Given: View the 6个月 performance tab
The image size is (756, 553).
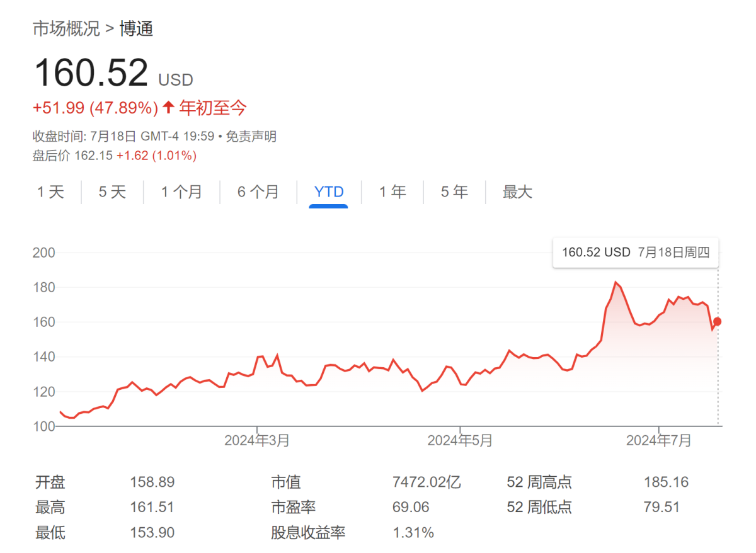Looking at the screenshot, I should [x=258, y=192].
